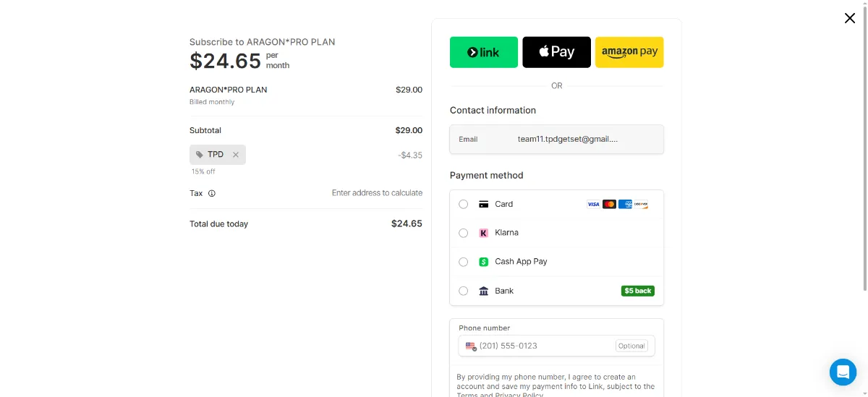Image resolution: width=868 pixels, height=397 pixels.
Task: Click the Optional tag in phone field
Action: pos(631,346)
